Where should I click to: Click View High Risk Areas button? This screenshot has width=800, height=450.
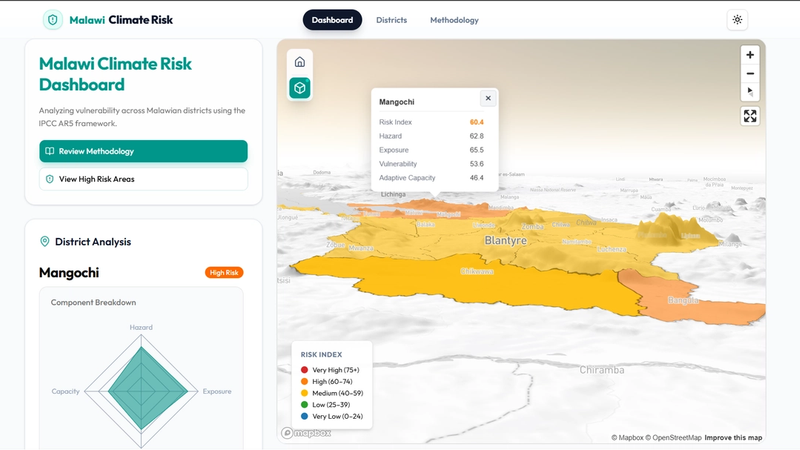coord(143,179)
